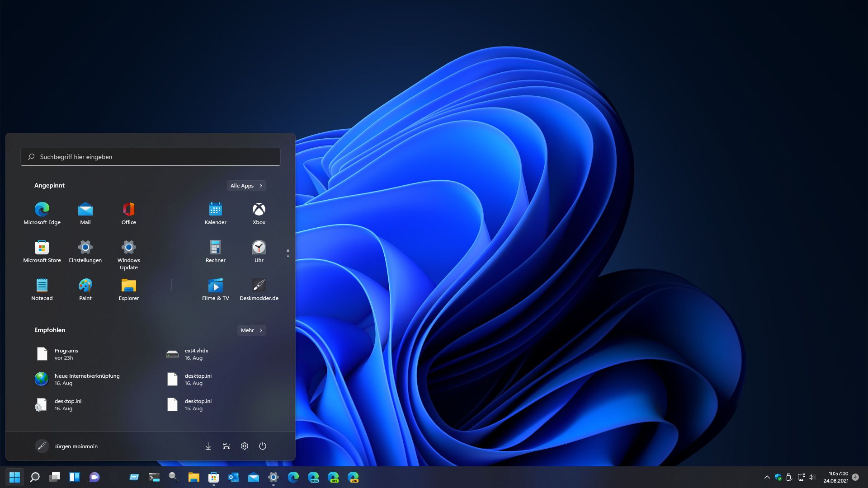Open the pinned Deskmodder.de shortcut
The height and width of the screenshot is (488, 868).
tap(259, 289)
